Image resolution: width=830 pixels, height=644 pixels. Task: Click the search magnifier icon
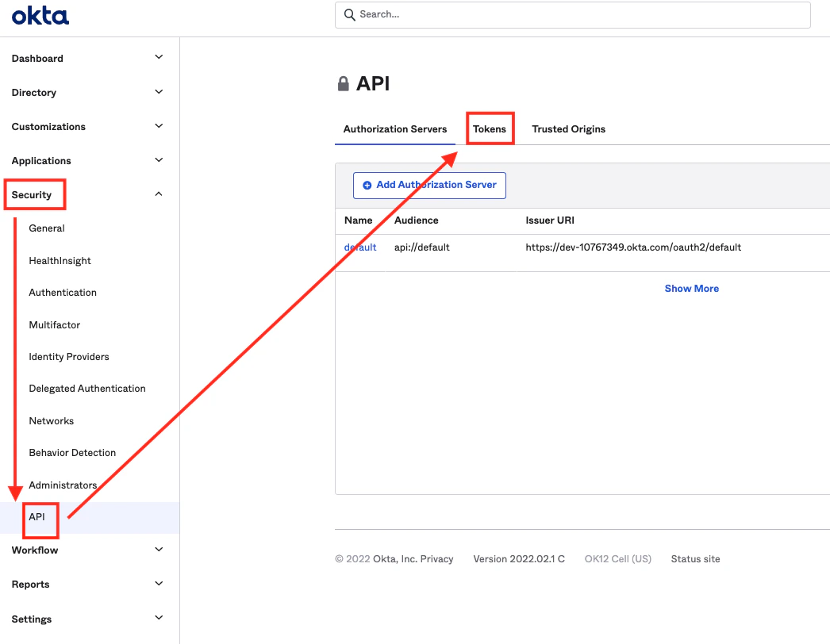349,15
